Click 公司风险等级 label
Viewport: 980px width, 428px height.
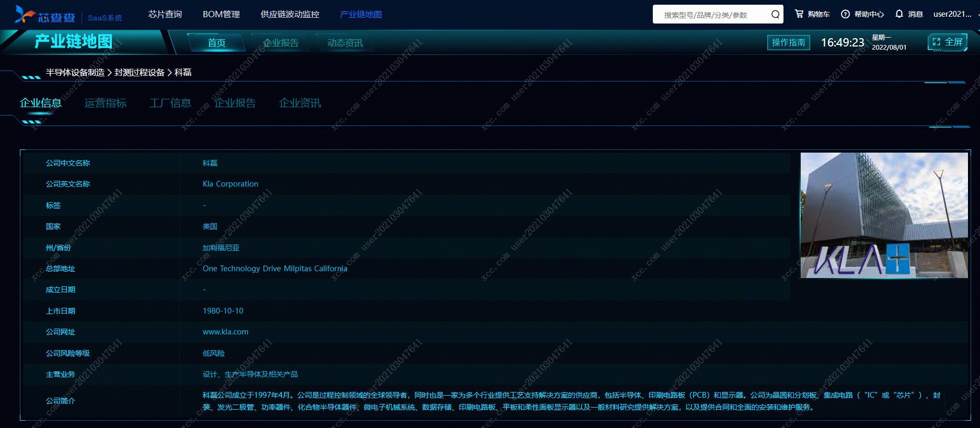tap(68, 353)
